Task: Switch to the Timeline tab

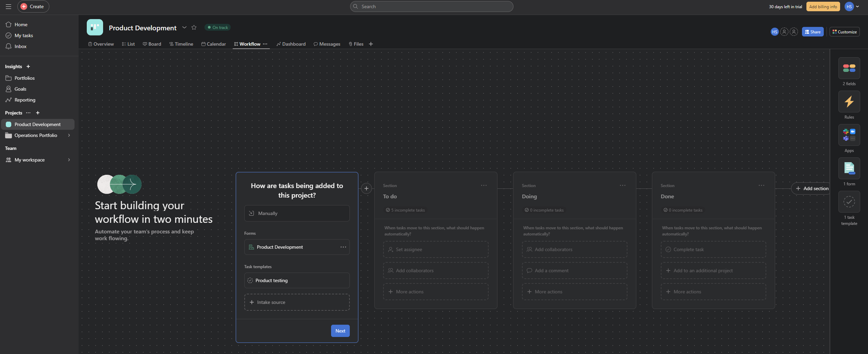Action: 181,44
